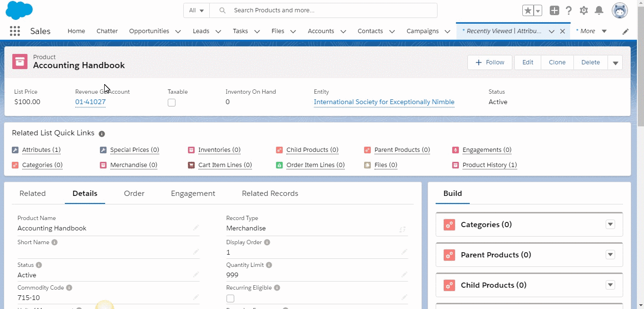Toggle the Recurring Eligible checkbox
644x309 pixels.
tap(230, 298)
